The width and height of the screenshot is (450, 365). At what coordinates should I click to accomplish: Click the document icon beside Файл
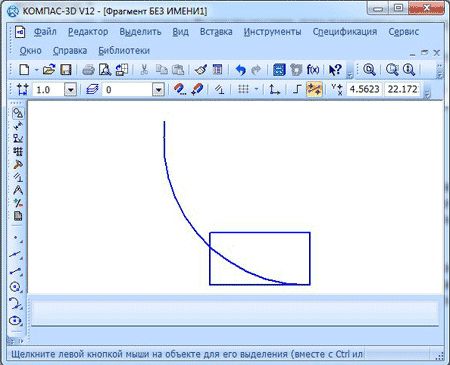pyautogui.click(x=21, y=32)
